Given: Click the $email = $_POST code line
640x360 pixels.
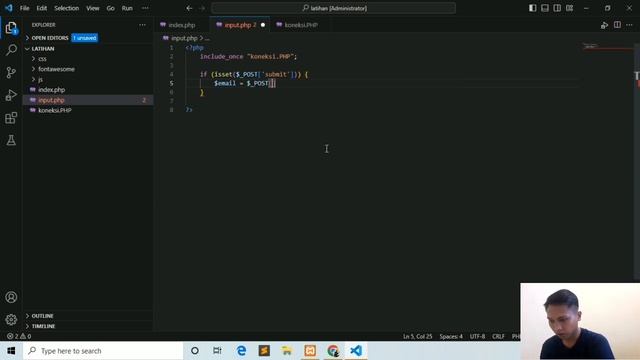Looking at the screenshot, I should coord(245,83).
